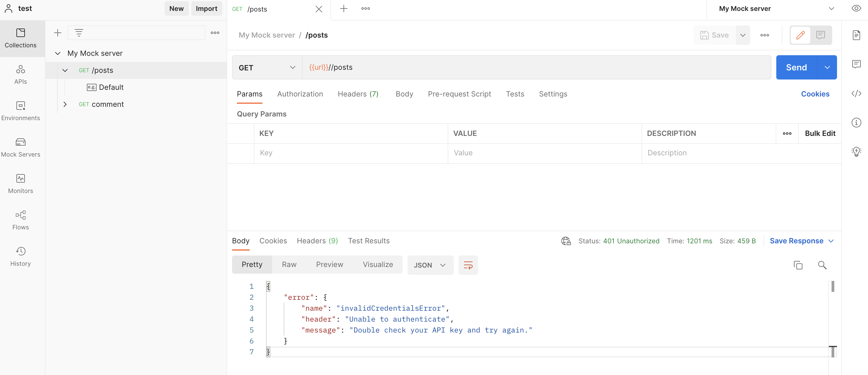
Task: Click the code snippet icon
Action: [x=856, y=93]
